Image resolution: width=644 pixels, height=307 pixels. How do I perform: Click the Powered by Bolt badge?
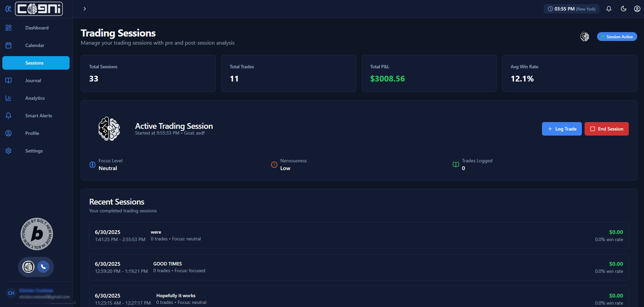click(37, 234)
